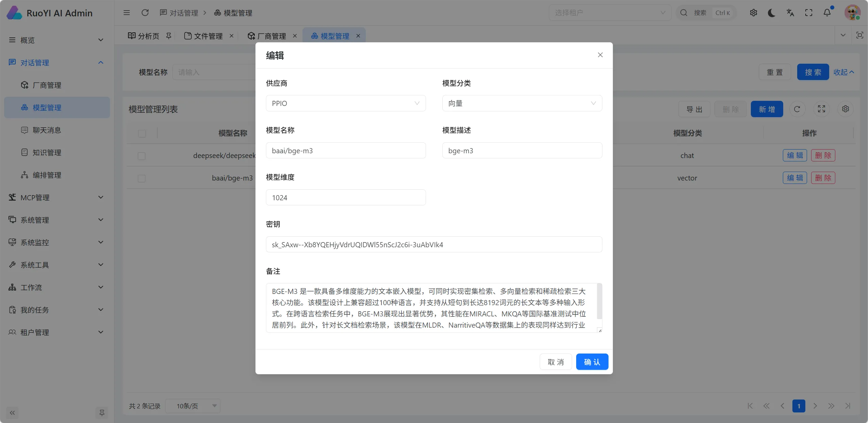Toggle the select-all checkbox in table header
Screen dimensions: 868x423
tap(142, 133)
